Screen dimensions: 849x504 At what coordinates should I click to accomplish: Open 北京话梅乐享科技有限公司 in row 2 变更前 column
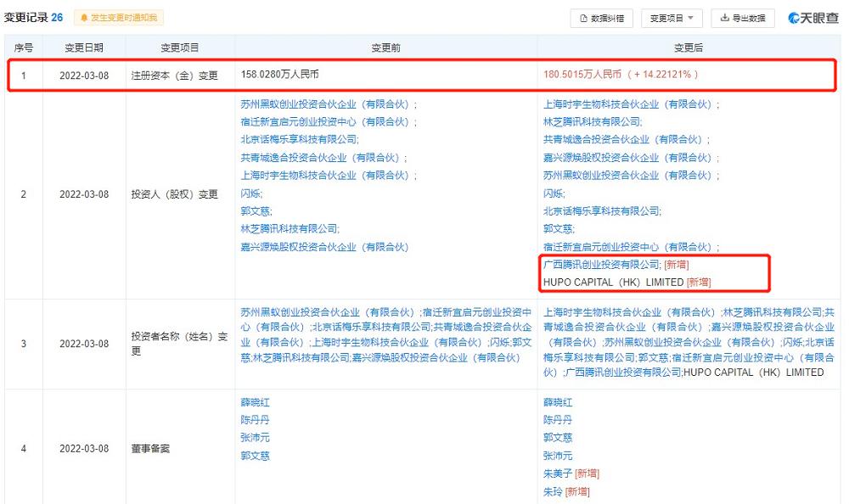(300, 139)
